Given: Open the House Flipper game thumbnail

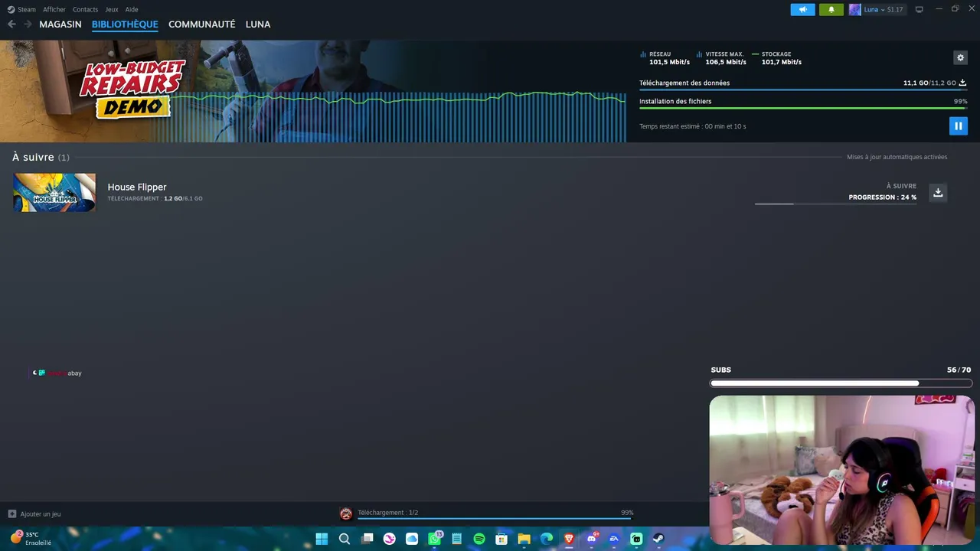Looking at the screenshot, I should pyautogui.click(x=54, y=192).
